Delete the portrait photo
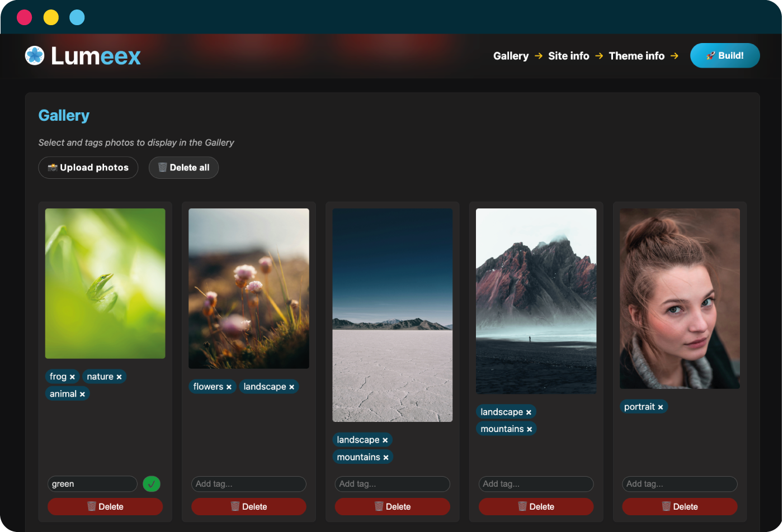 [x=680, y=507]
